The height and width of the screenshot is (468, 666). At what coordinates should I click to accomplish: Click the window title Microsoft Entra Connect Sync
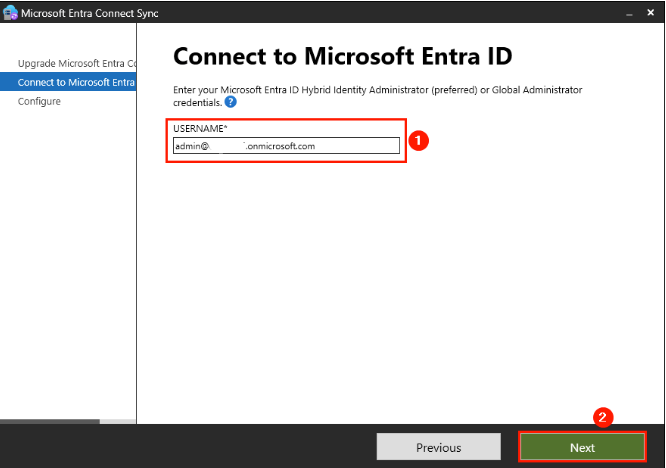pyautogui.click(x=90, y=13)
